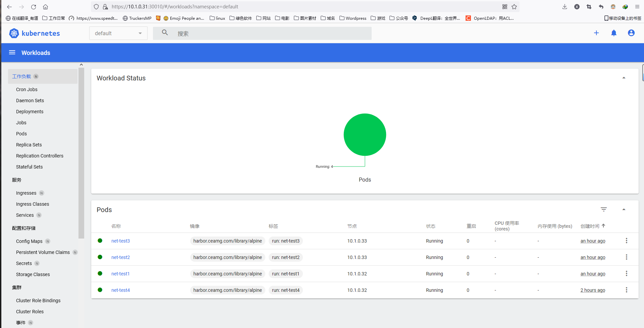Click the browser address bar URL

click(175, 7)
